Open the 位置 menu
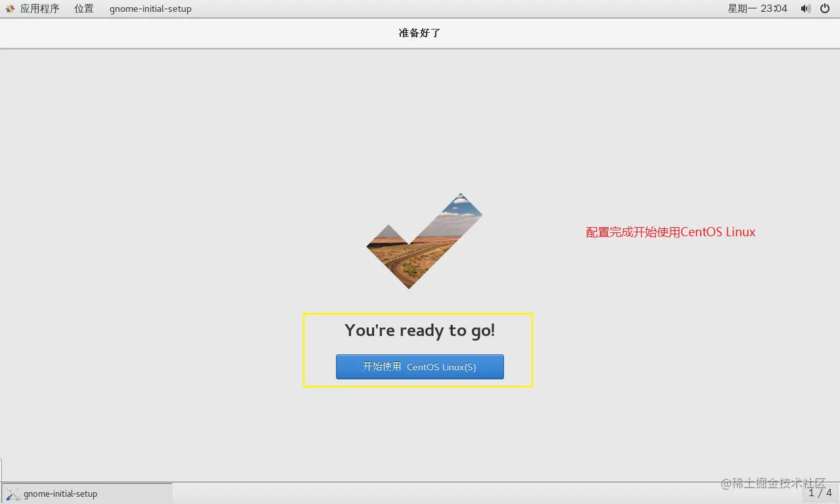Image resolution: width=840 pixels, height=504 pixels. pos(84,9)
